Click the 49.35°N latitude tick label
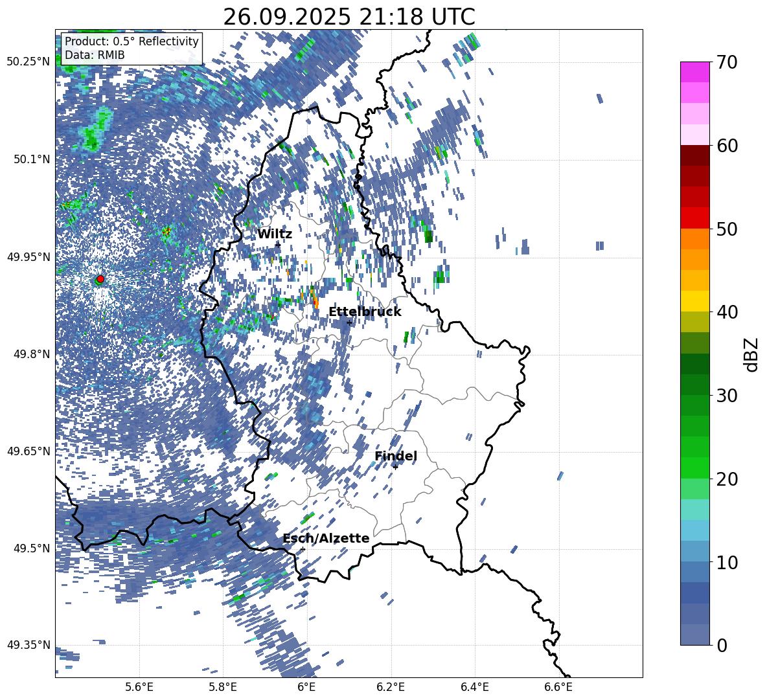Image resolution: width=767 pixels, height=700 pixels. 29,645
